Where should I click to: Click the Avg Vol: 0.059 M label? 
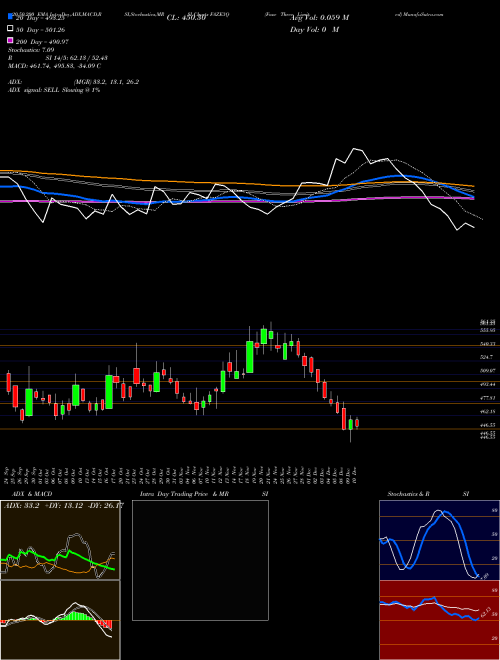tap(319, 18)
